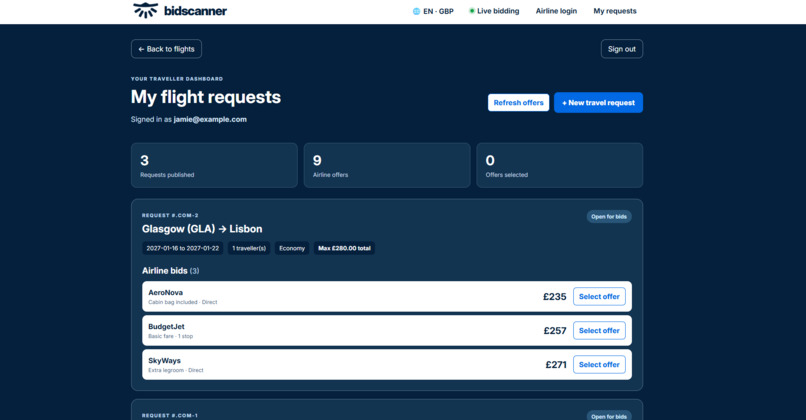Screen dimensions: 806x420
Task: Click the £235 price
Action: point(555,297)
